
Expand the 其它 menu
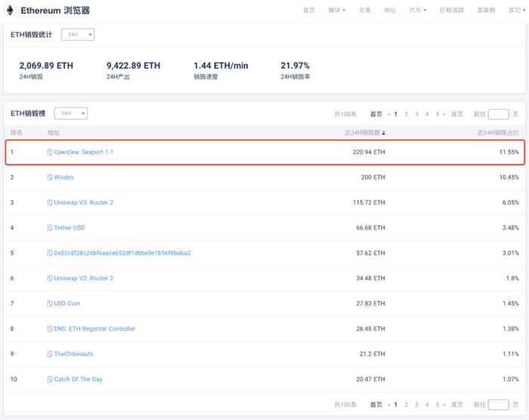click(517, 10)
